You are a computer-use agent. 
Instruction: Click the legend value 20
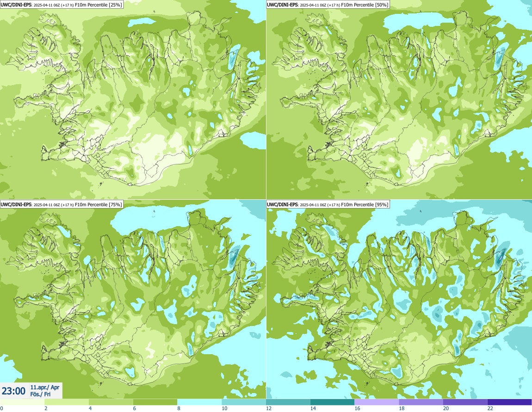click(446, 408)
